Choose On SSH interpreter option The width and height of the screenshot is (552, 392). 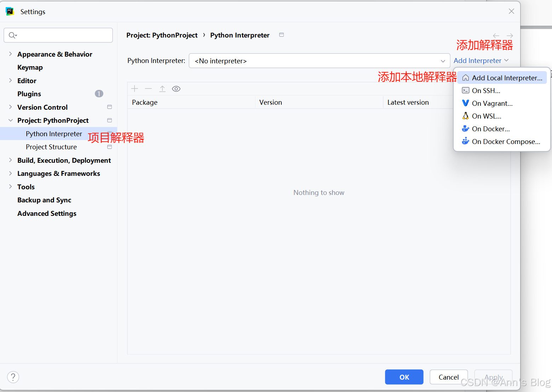tap(502, 91)
